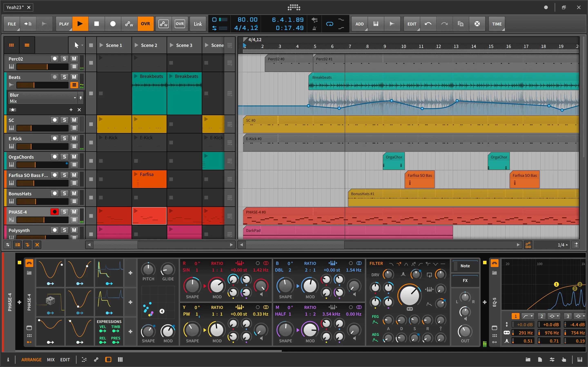The image size is (588, 367).
Task: Click the Link button in the toolbar
Action: 198,23
